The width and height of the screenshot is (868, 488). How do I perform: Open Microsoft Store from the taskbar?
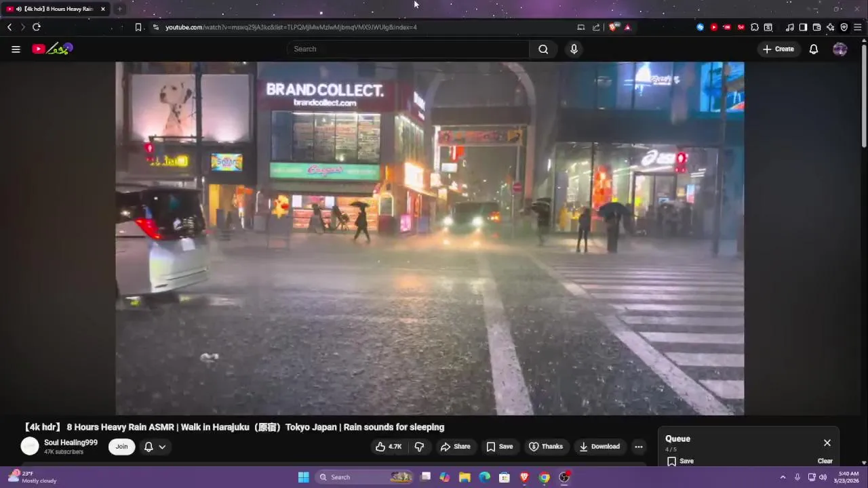pos(505,477)
